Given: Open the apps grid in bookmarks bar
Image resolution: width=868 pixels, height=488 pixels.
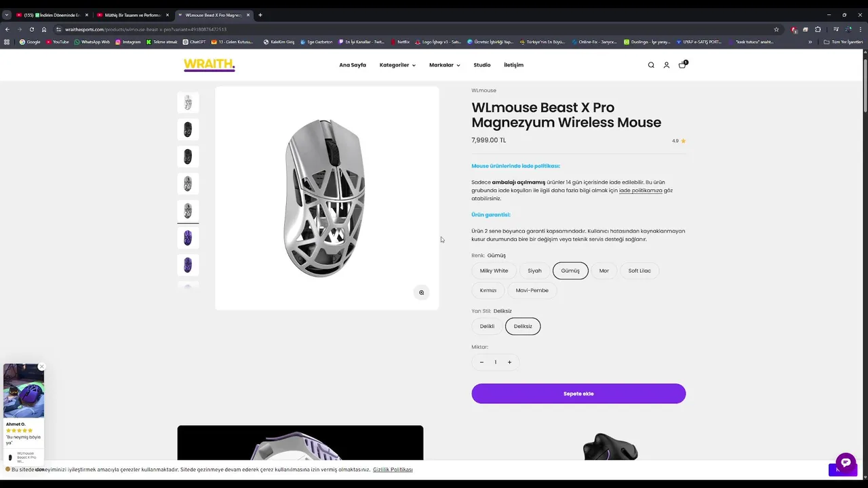Looking at the screenshot, I should click(x=7, y=42).
